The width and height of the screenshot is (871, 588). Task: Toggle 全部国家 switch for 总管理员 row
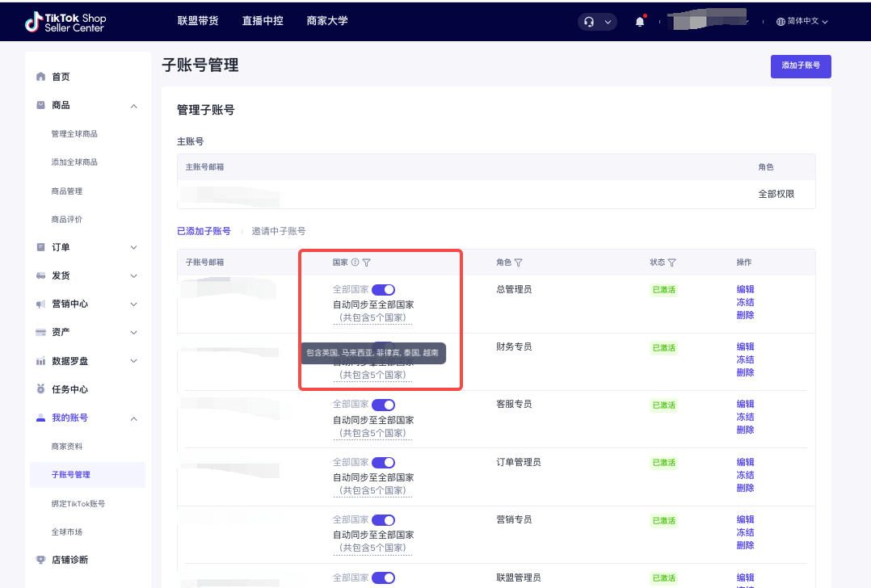pos(383,290)
